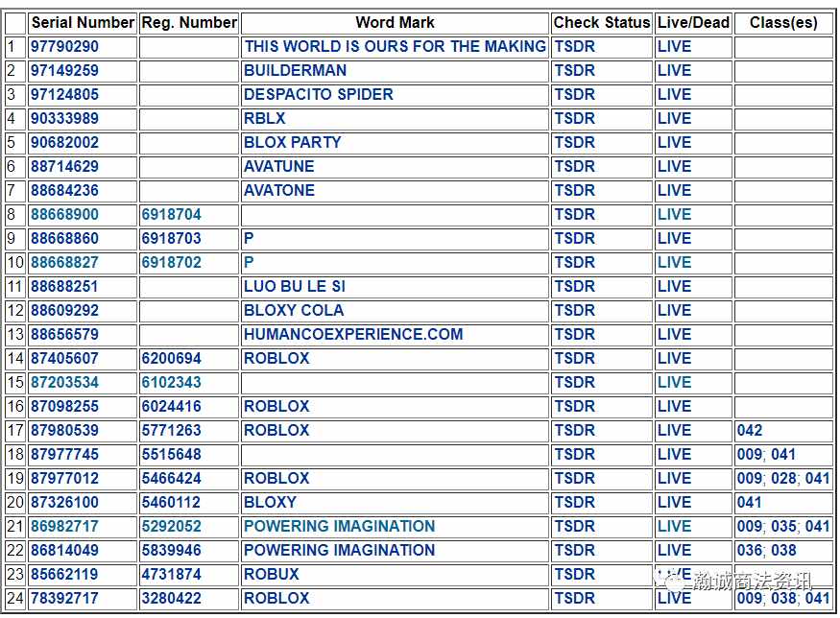Select Serial Number column header
Viewport: 840px width, 618px height.
[83, 22]
